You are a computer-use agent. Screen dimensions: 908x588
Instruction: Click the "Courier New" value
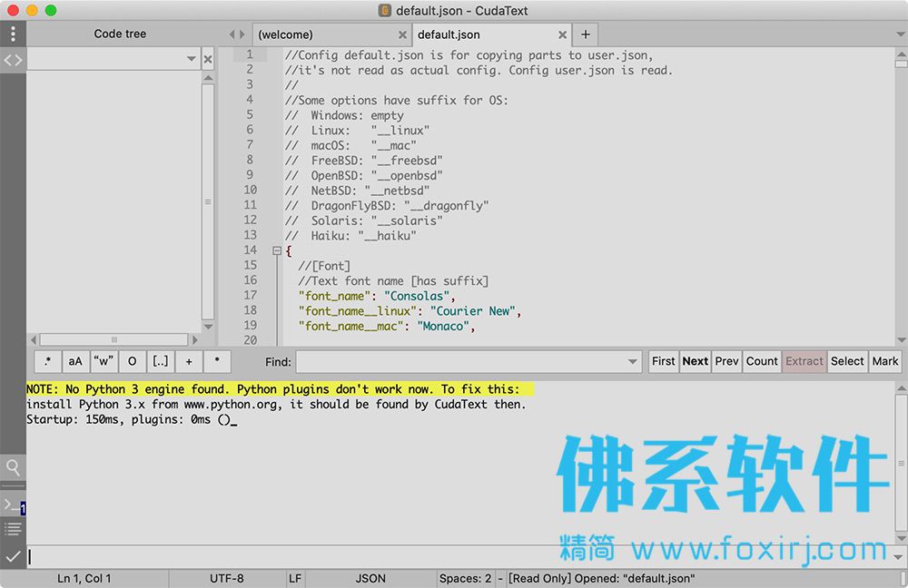[472, 310]
